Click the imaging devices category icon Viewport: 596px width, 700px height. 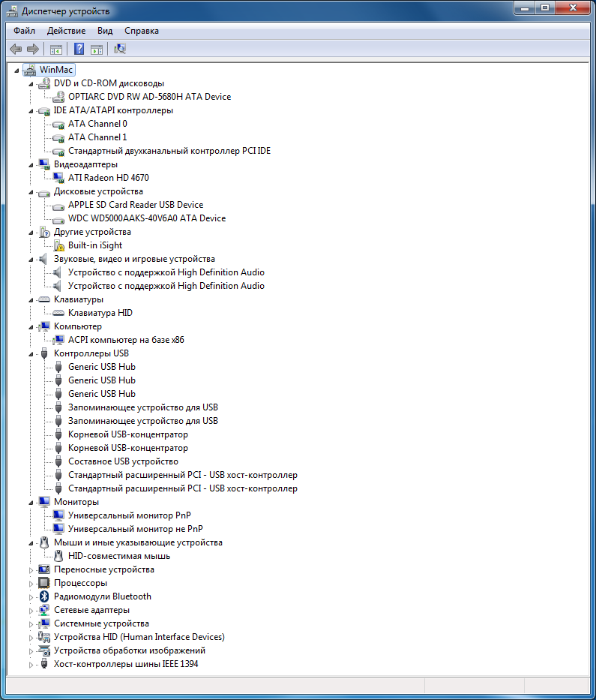coord(43,650)
